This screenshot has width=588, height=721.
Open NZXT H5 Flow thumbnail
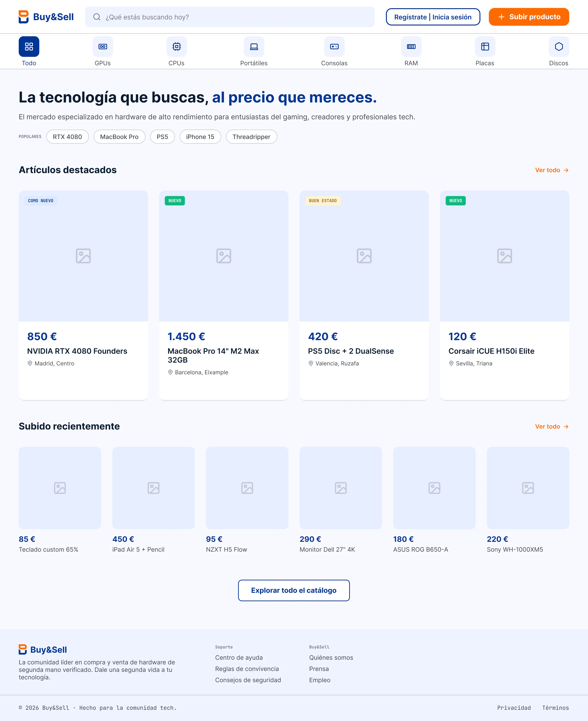247,488
